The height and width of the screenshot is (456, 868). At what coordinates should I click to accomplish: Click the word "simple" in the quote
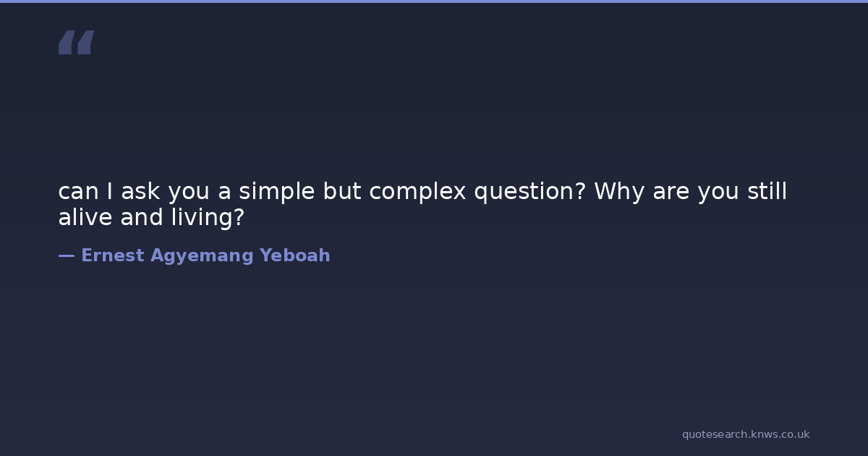tap(277, 192)
